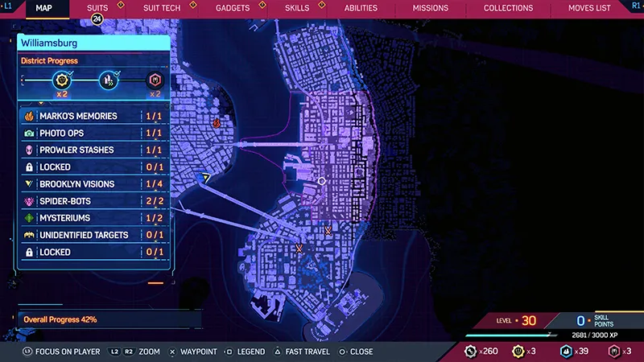This screenshot has width=644, height=362.
Task: Select the upper crossed-X map marker
Action: (328, 231)
